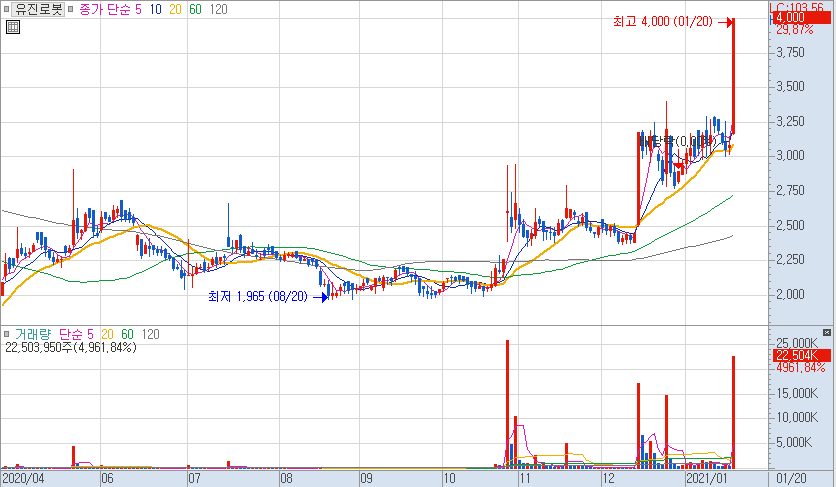Image resolution: width=836 pixels, height=487 pixels.
Task: Click the 10 month label on date axis
Action: tap(449, 478)
